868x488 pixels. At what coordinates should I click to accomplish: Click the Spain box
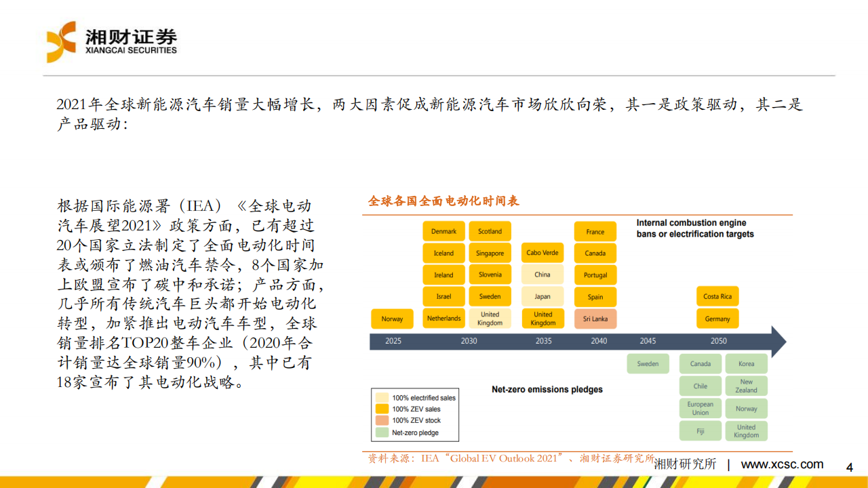[595, 296]
